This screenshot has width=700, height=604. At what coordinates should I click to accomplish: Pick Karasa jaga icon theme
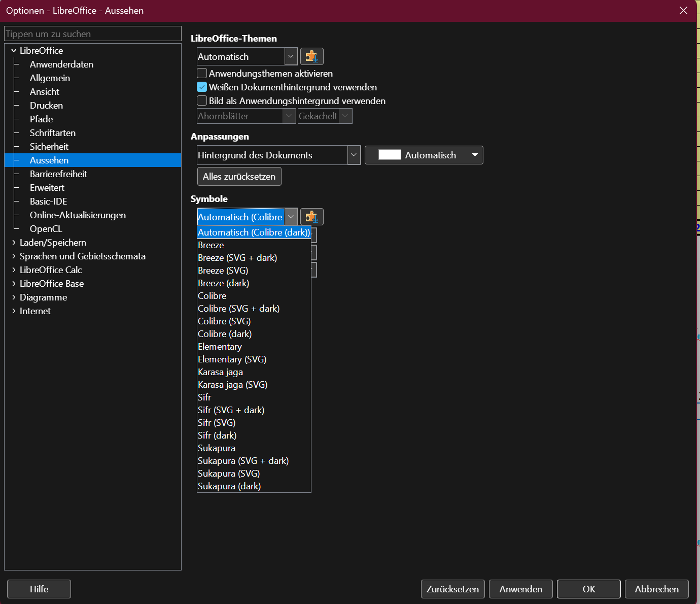point(254,372)
